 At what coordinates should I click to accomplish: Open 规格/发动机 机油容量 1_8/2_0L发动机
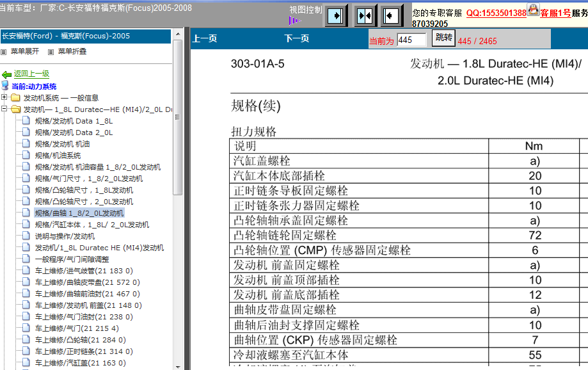tap(98, 167)
